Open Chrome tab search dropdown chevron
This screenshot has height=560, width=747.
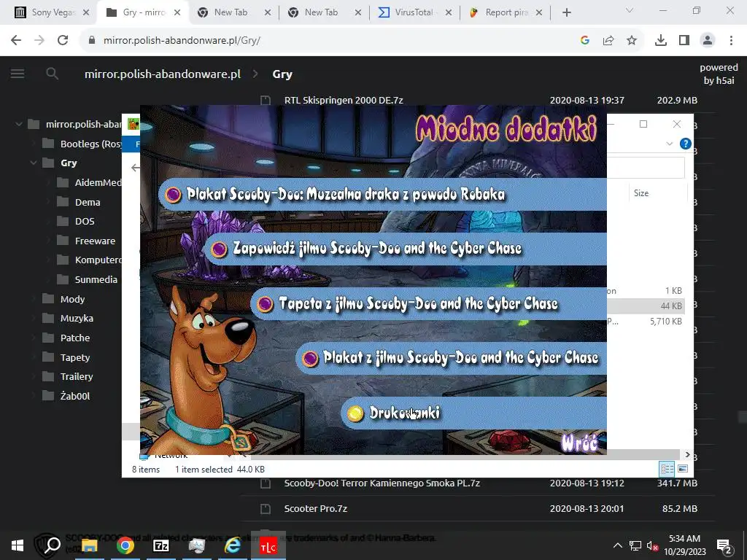630,10
